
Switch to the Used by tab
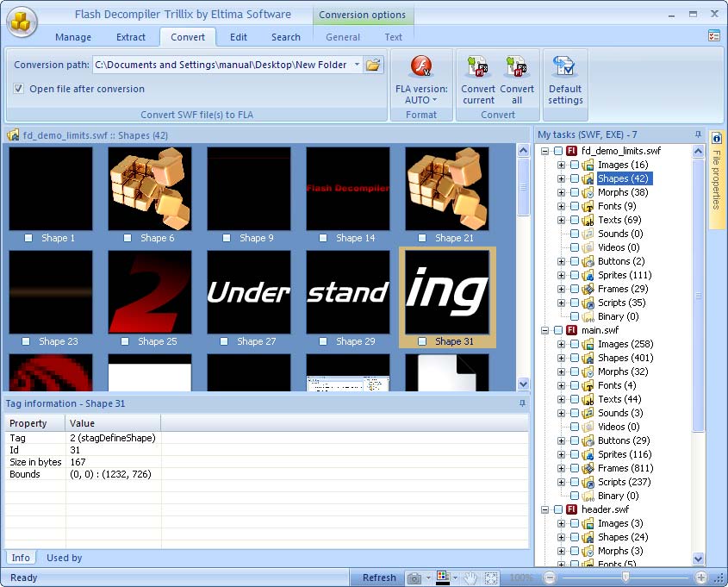[x=63, y=558]
